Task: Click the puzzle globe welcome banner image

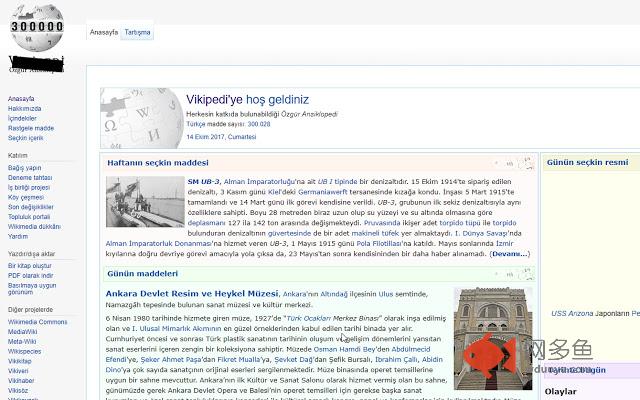Action: [142, 118]
